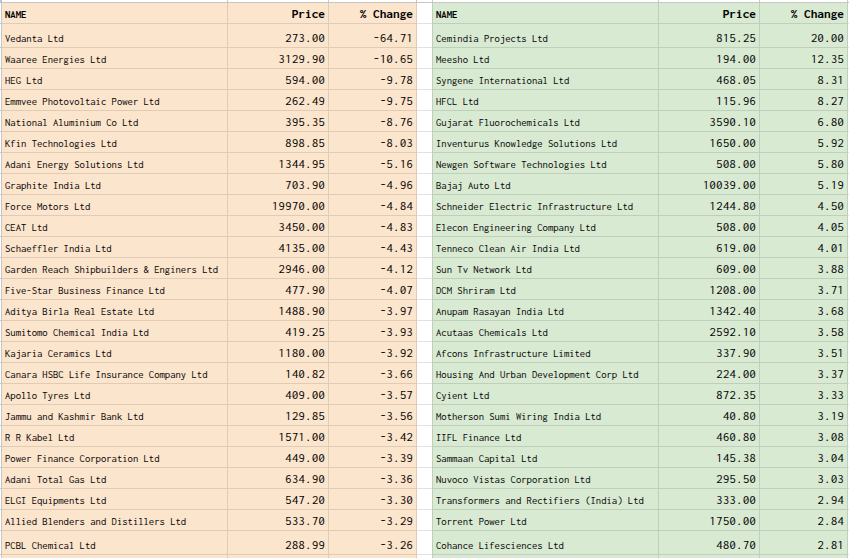The width and height of the screenshot is (849, 558).
Task: Click Bajaj Auto price 10039.00
Action: 709,186
